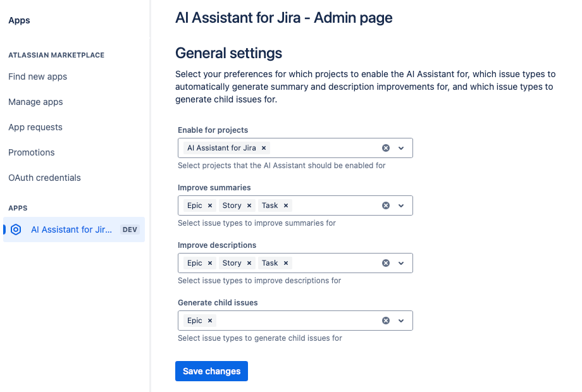The width and height of the screenshot is (582, 392).
Task: Open the Promotions page
Action: [32, 152]
